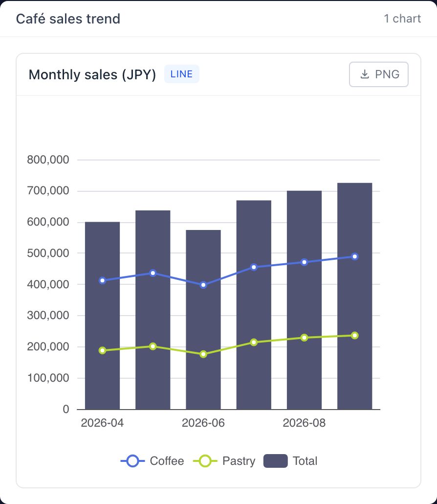The width and height of the screenshot is (437, 504).
Task: Click the Pastry legend line marker icon
Action: (205, 461)
